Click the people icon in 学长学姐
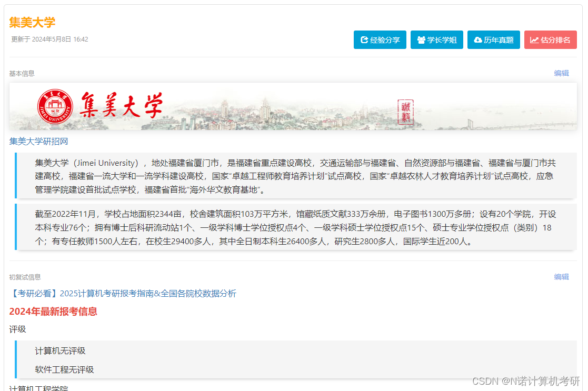 click(x=421, y=40)
